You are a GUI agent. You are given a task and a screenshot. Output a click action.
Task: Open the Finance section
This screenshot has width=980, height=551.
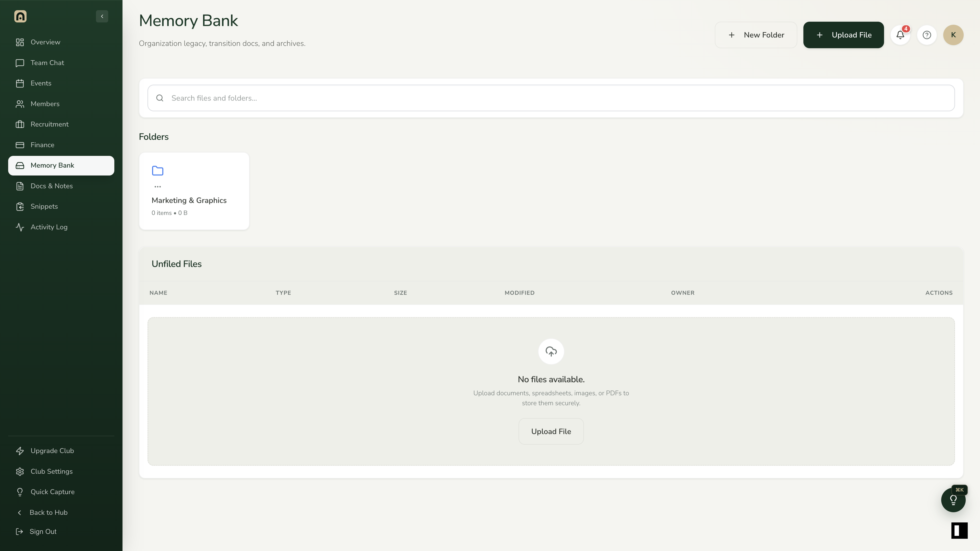point(61,145)
